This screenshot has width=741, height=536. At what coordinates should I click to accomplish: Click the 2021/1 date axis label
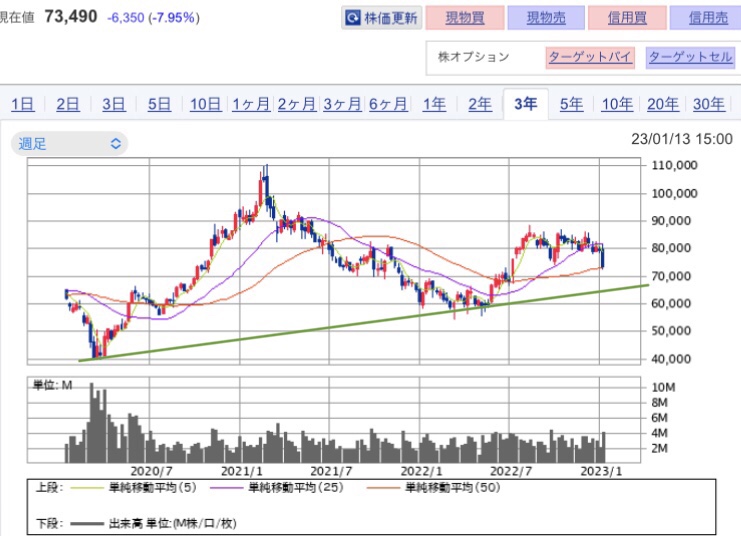click(241, 471)
